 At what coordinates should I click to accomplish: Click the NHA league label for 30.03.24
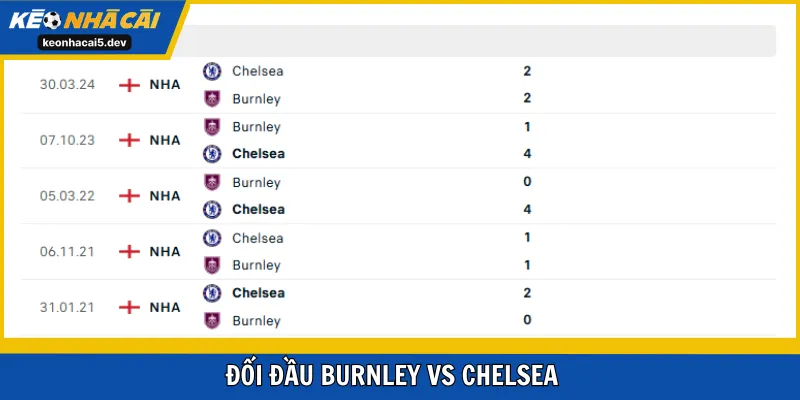pos(165,85)
